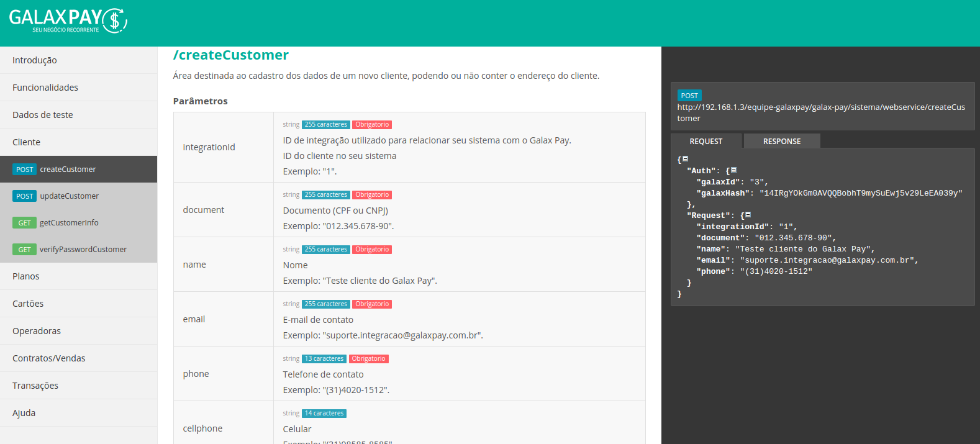This screenshot has height=444, width=980.
Task: Open the POST updateCustomer endpoint
Action: pos(78,196)
